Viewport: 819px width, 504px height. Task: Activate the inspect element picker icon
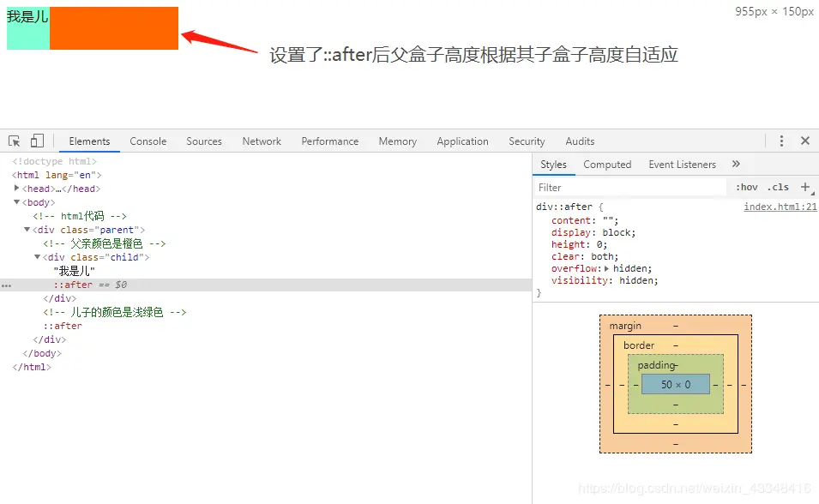[x=14, y=141]
